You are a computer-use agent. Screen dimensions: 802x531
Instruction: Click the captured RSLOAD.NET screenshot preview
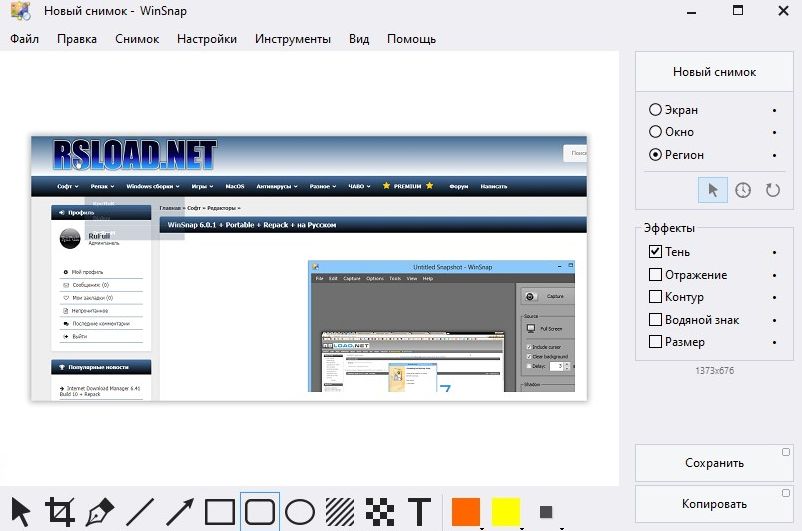[309, 268]
